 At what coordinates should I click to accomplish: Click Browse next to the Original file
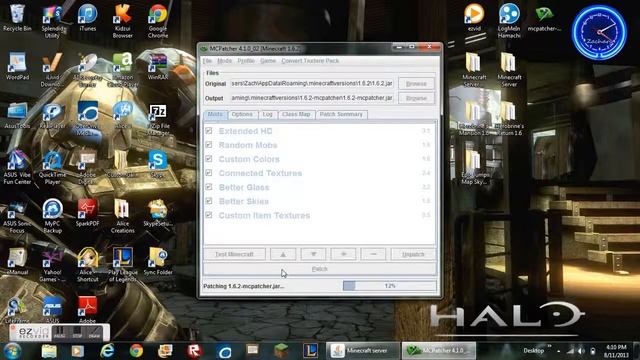[416, 84]
